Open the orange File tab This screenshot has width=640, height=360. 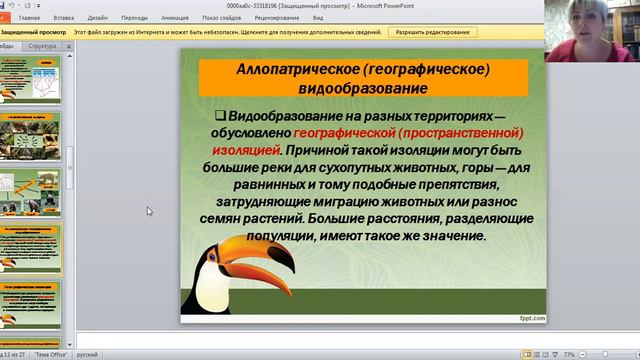(4, 18)
